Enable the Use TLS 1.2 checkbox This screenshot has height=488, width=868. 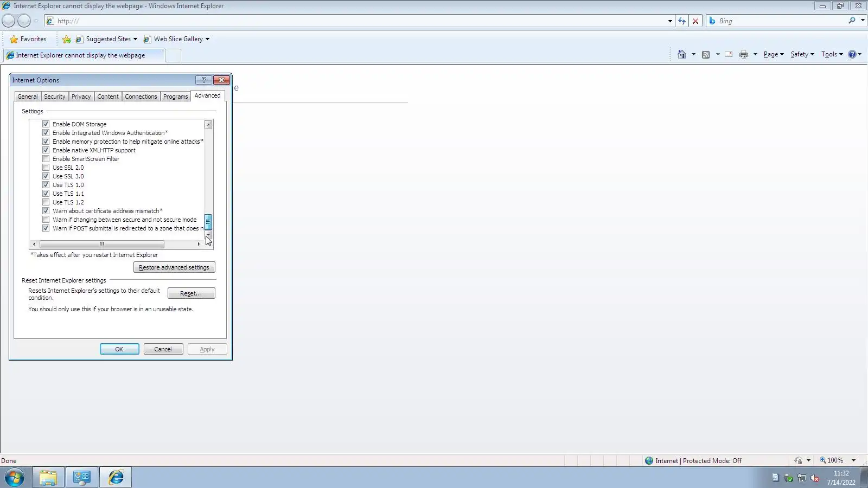(x=46, y=202)
